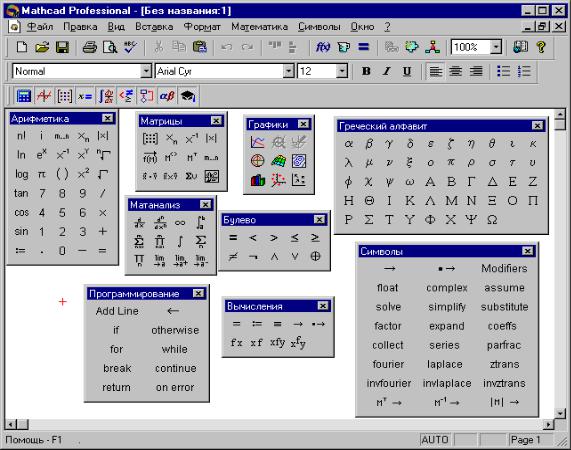Open the Вид menu
The width and height of the screenshot is (571, 450).
point(116,27)
